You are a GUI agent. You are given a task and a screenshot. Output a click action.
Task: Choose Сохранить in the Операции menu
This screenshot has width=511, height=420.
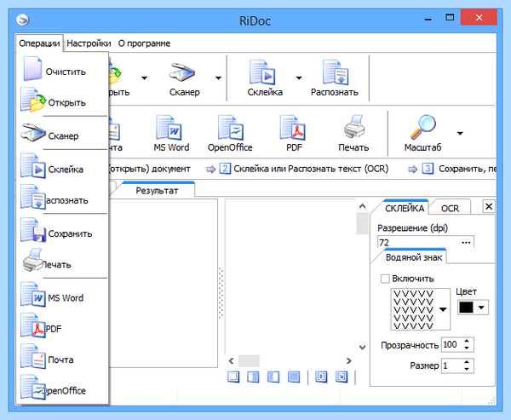pyautogui.click(x=62, y=231)
